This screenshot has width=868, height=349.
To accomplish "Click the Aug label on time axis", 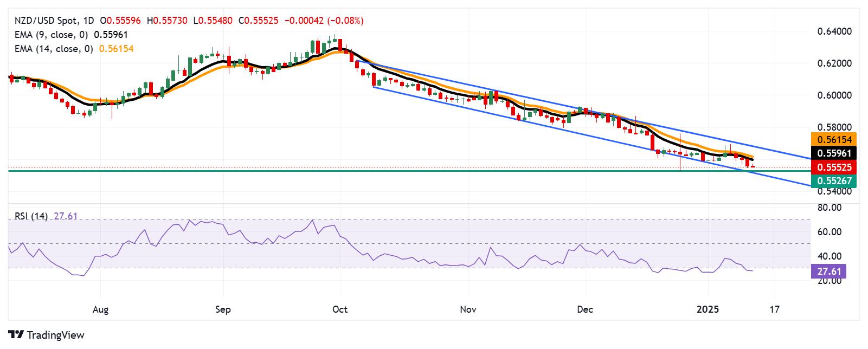I will pos(101,309).
